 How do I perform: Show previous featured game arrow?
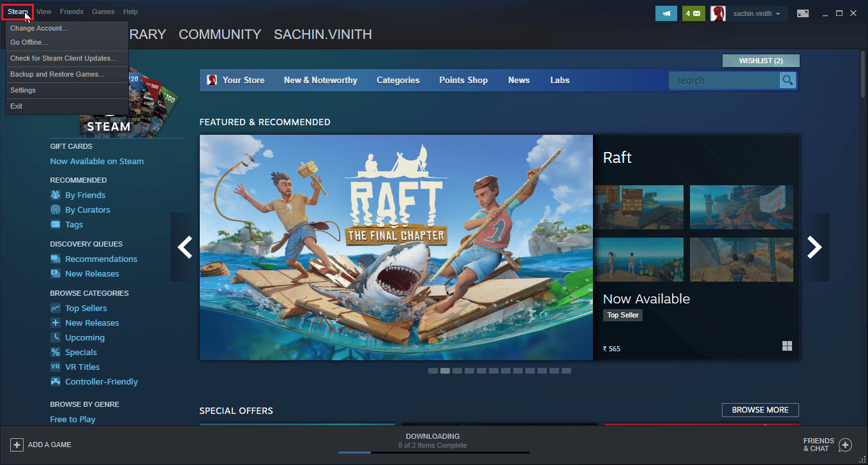(184, 247)
